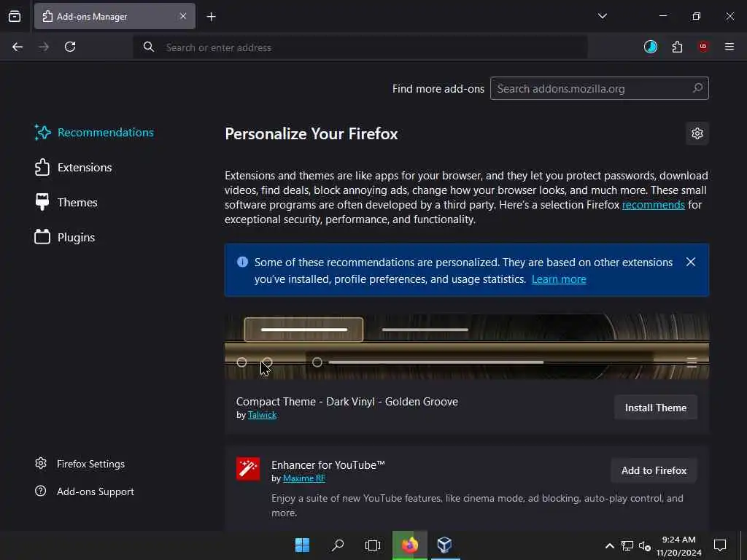Image resolution: width=747 pixels, height=560 pixels.
Task: Open the Recommendations sidebar category
Action: (x=94, y=133)
